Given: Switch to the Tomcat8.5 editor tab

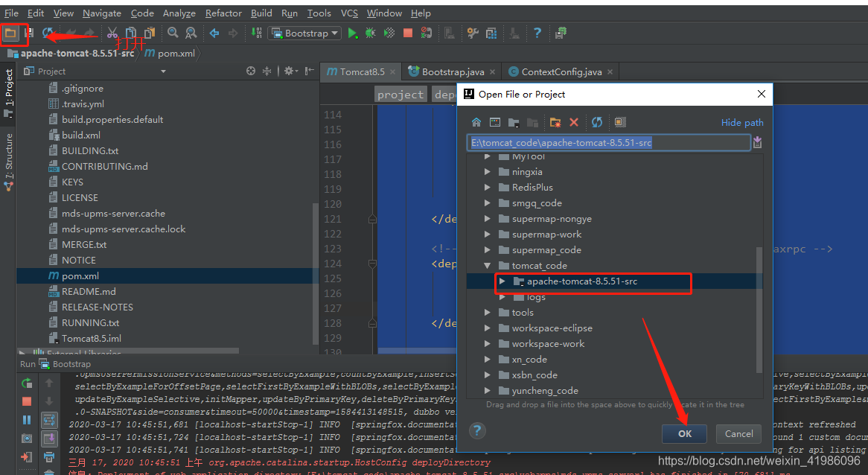Looking at the screenshot, I should [362, 72].
